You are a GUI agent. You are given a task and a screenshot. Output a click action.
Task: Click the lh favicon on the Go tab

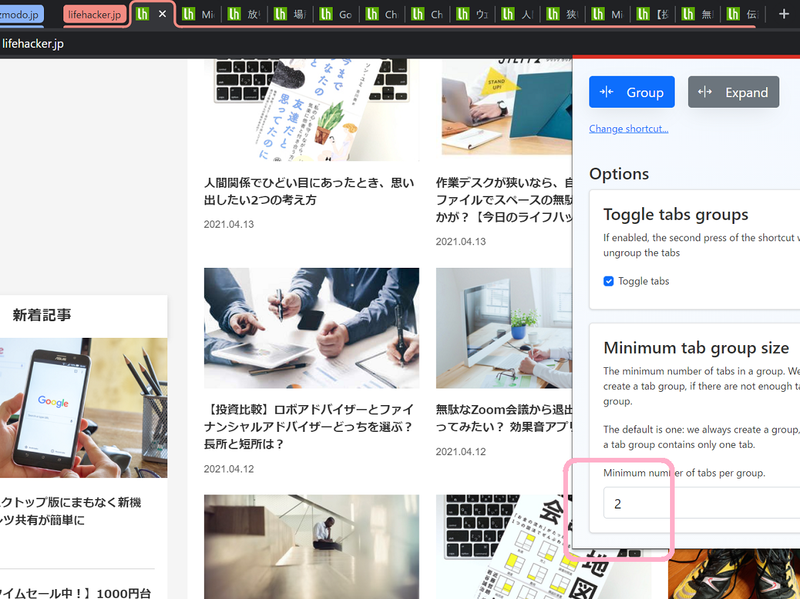327,14
